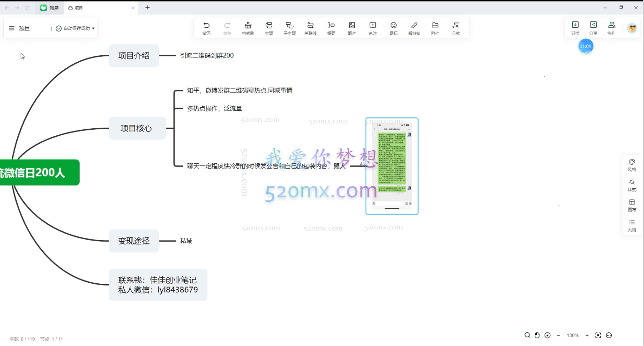644x346 pixels.
Task: Click the 导出 export button
Action: tap(575, 28)
